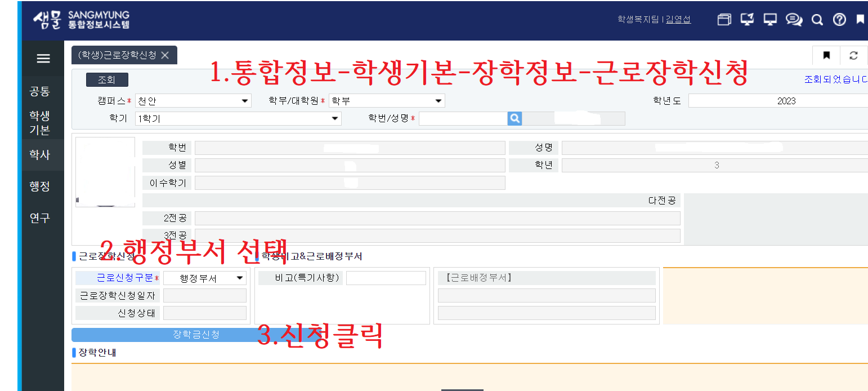Click the plain monitor icon in the header
The width and height of the screenshot is (868, 391).
[770, 20]
